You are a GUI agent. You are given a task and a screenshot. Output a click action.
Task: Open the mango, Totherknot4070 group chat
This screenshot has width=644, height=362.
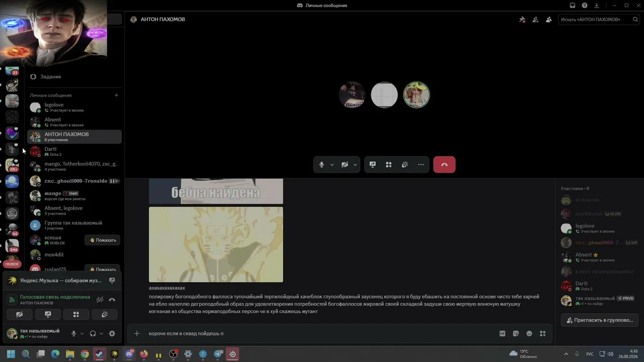(74, 166)
